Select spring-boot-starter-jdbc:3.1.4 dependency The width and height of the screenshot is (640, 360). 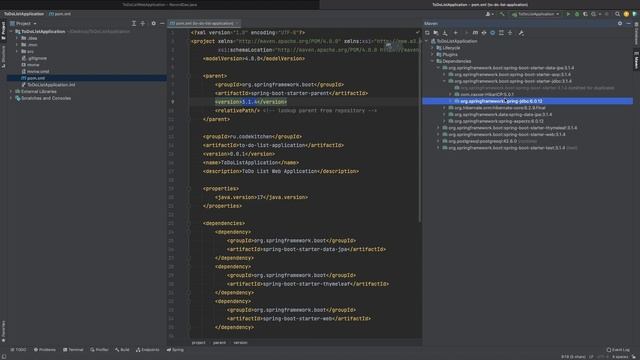(x=510, y=81)
